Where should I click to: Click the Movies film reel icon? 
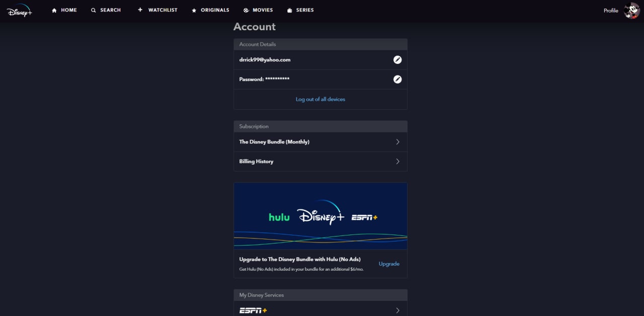tap(246, 10)
